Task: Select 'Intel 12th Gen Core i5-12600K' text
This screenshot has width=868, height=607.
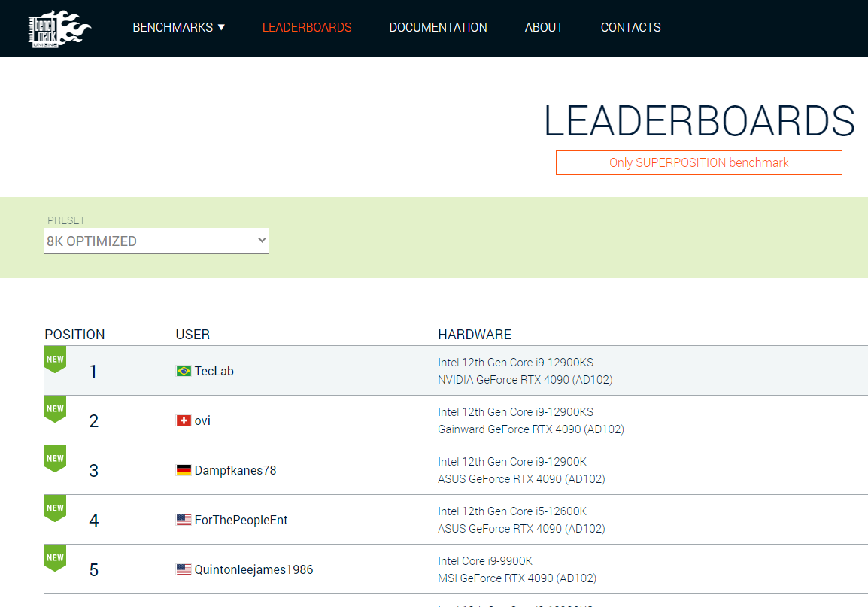Action: click(512, 511)
